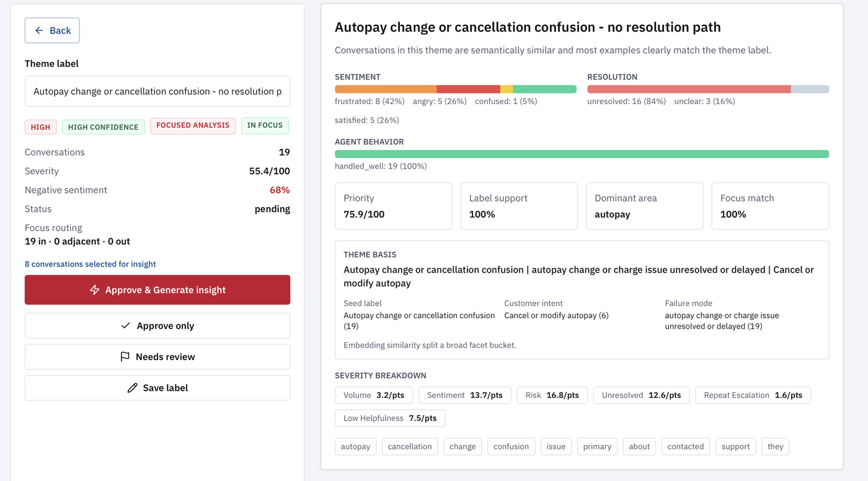Screen dimensions: 868x481
Task: Click the Low Helpfulness 7.5/pts chip
Action: click(x=390, y=418)
